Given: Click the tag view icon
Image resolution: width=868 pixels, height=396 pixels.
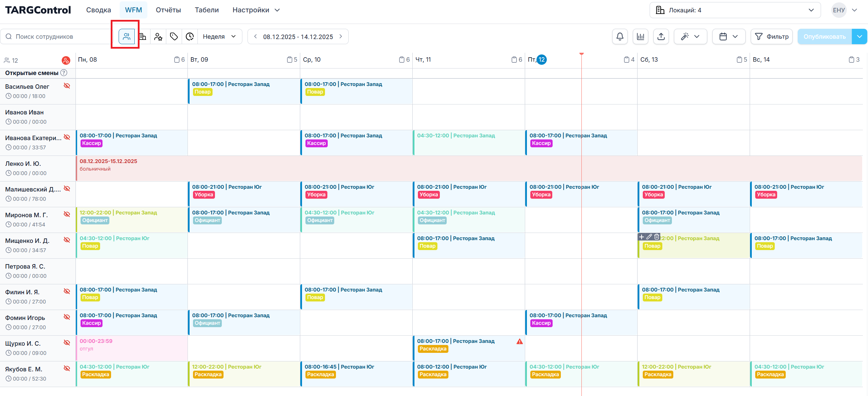Looking at the screenshot, I should pyautogui.click(x=174, y=37).
